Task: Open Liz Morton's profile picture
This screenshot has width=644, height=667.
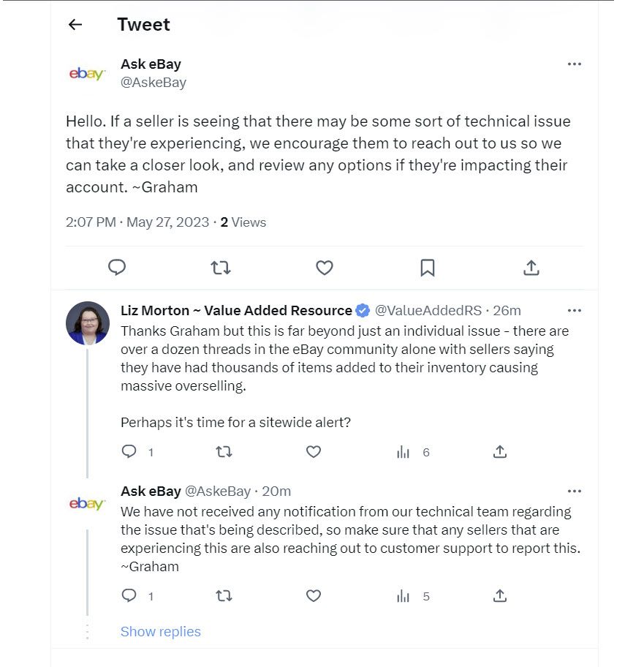Action: 88,323
